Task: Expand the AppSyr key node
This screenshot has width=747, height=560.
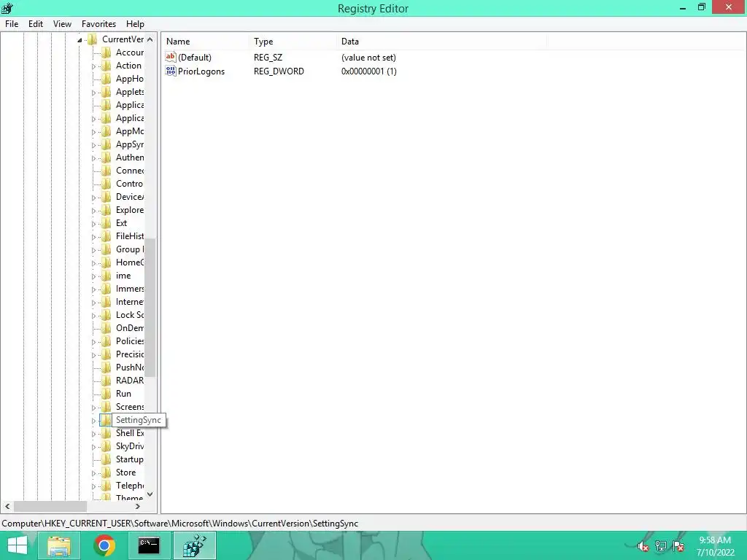Action: pyautogui.click(x=93, y=145)
